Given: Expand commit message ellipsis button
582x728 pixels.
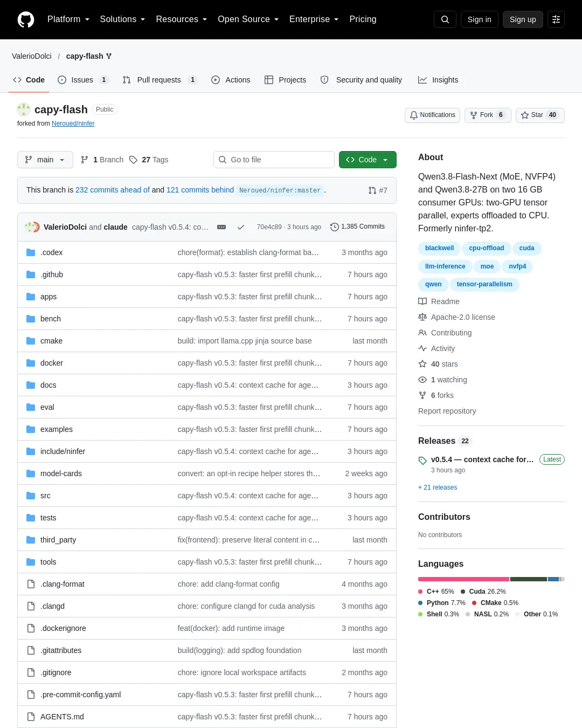Looking at the screenshot, I should point(221,227).
